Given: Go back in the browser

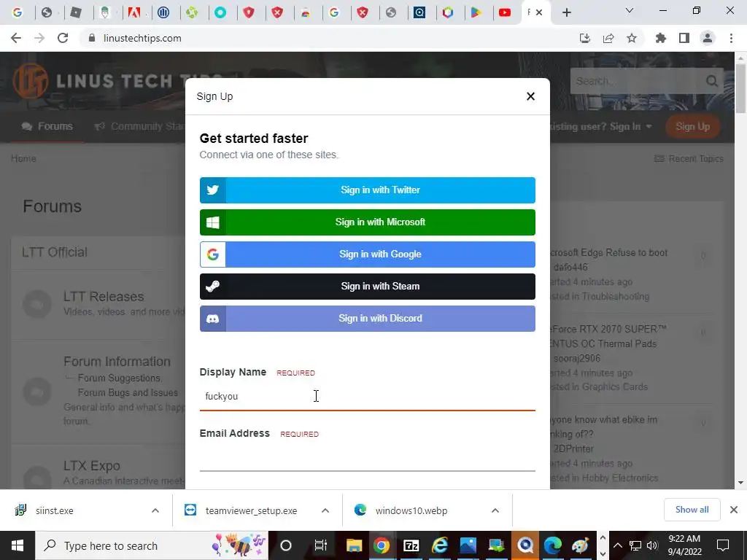Looking at the screenshot, I should pyautogui.click(x=16, y=38).
